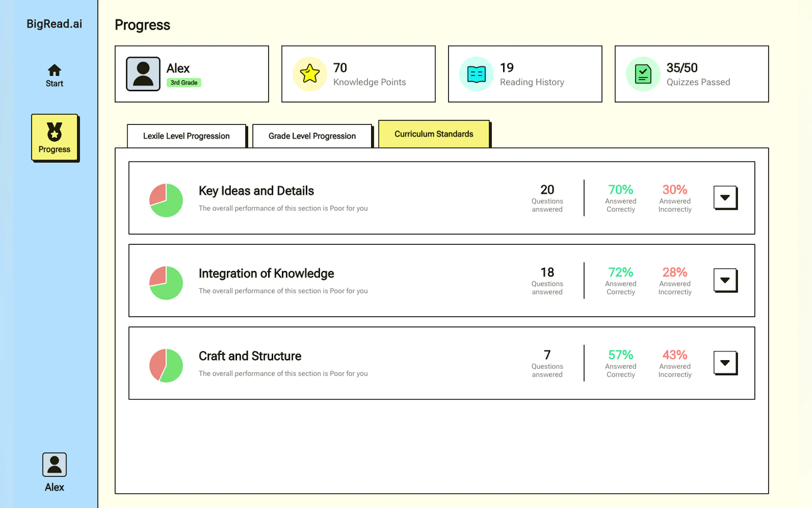Click the profile avatar in Alex card
Screen dimensions: 812x508
point(143,74)
